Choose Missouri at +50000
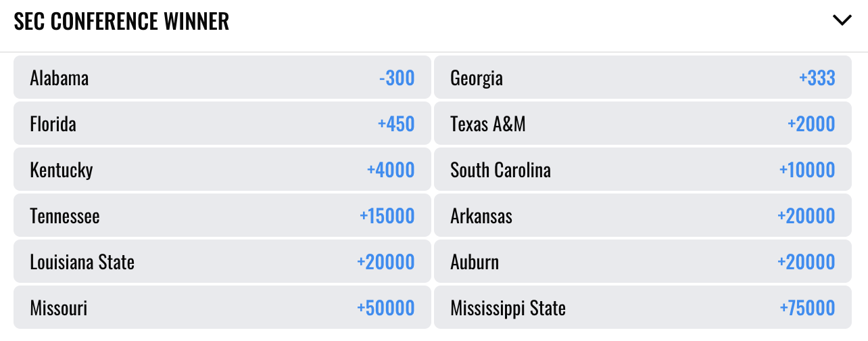 [222, 308]
